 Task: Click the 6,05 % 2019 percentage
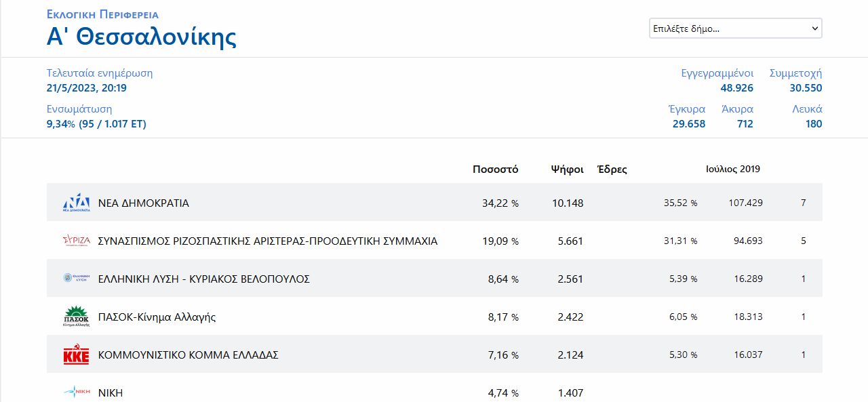[x=683, y=317]
